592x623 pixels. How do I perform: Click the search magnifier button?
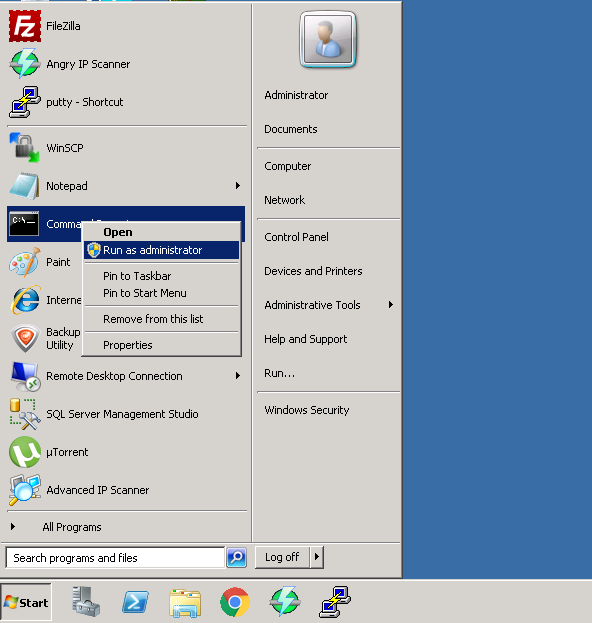click(236, 557)
